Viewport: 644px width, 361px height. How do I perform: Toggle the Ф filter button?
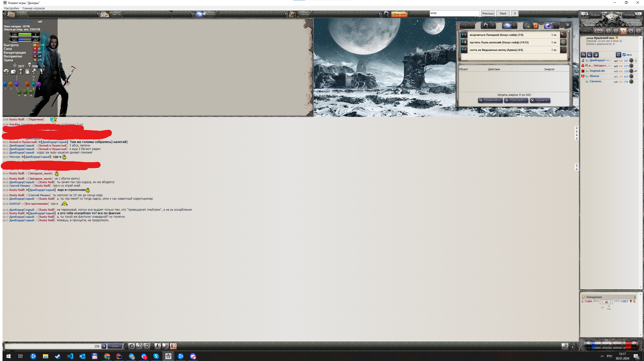coord(493,26)
